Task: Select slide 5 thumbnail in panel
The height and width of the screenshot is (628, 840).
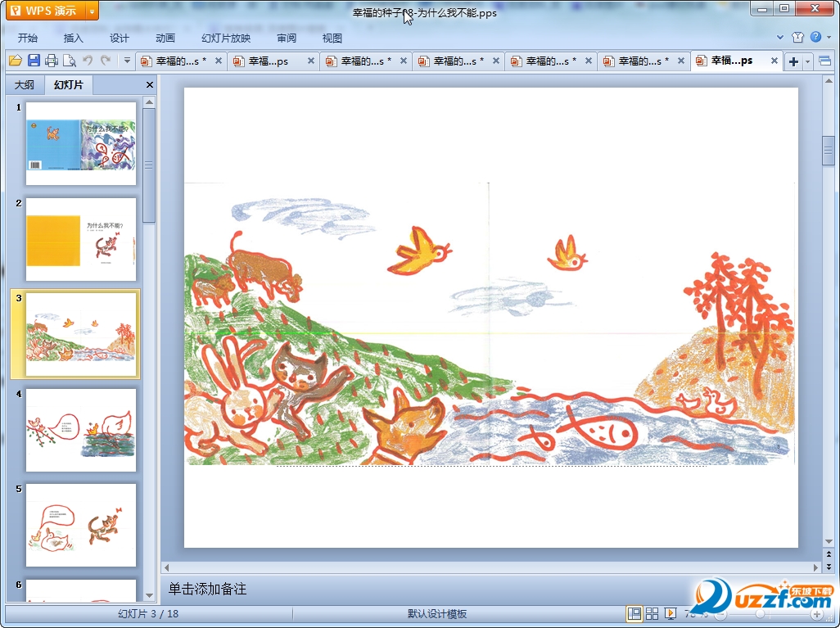Action: pos(81,525)
